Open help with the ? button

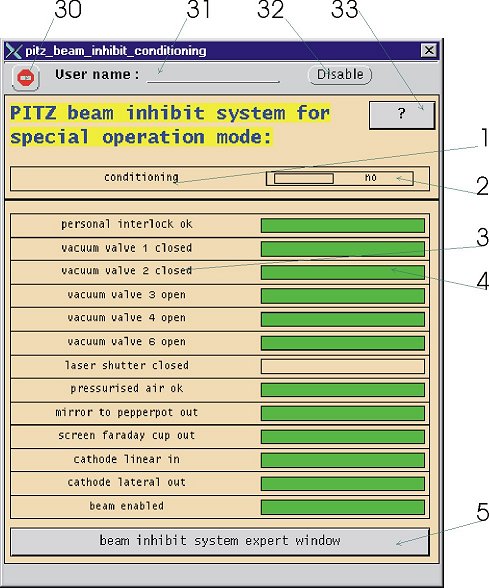click(x=402, y=115)
